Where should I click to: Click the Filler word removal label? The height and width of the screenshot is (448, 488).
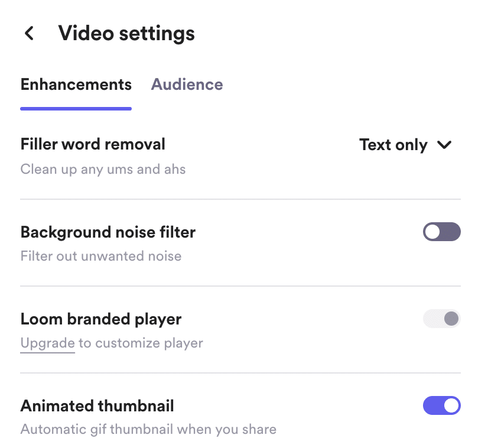93,144
